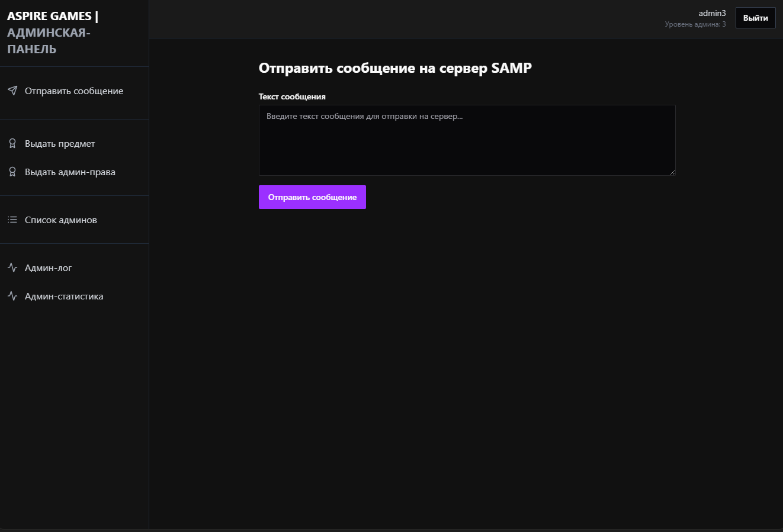Click the badge icon next to Выдать предмет
Screen dimensions: 783x532
pos(12,143)
